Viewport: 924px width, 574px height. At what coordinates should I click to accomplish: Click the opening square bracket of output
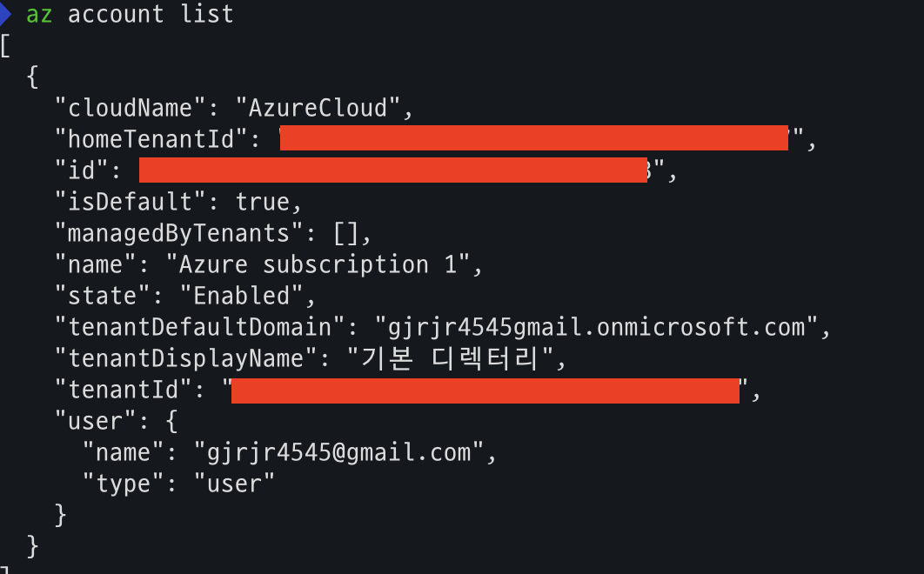coord(5,45)
